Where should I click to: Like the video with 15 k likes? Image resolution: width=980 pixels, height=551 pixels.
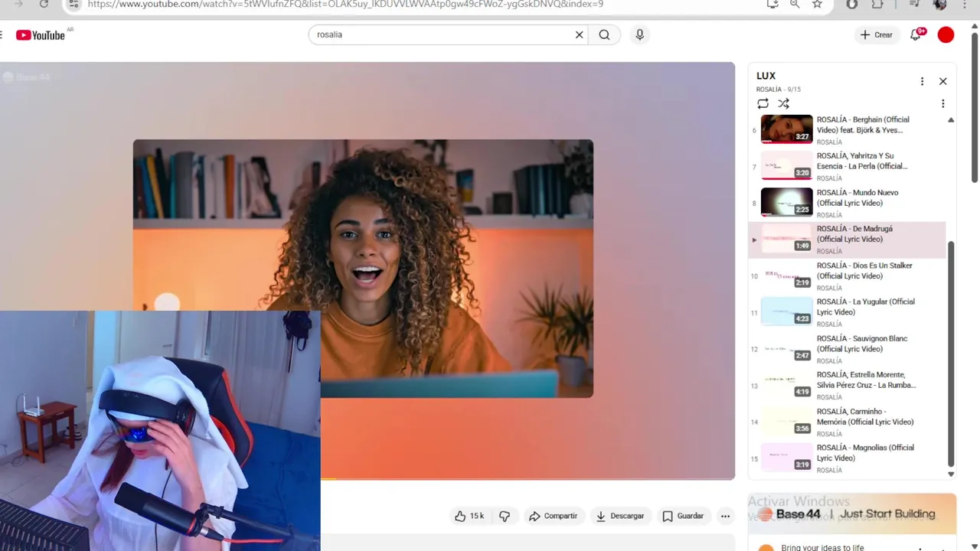tap(469, 516)
